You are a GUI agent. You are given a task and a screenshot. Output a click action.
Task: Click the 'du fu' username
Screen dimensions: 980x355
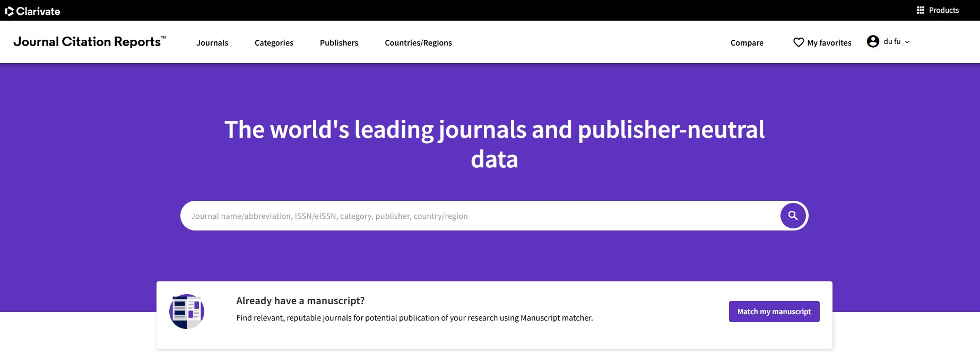tap(892, 41)
